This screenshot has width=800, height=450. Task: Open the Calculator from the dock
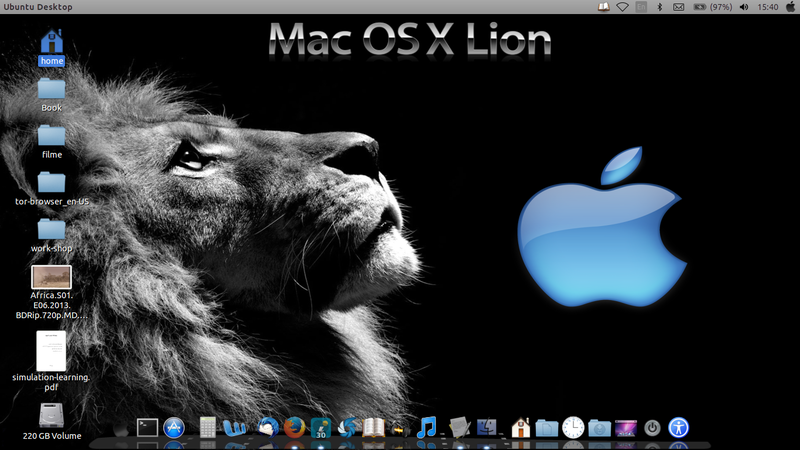[208, 428]
